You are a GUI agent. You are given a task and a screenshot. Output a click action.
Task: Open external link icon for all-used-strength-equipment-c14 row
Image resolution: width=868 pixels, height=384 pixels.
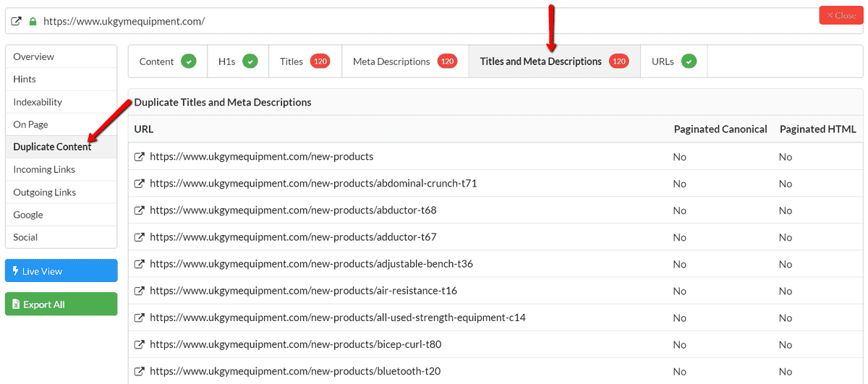click(140, 317)
